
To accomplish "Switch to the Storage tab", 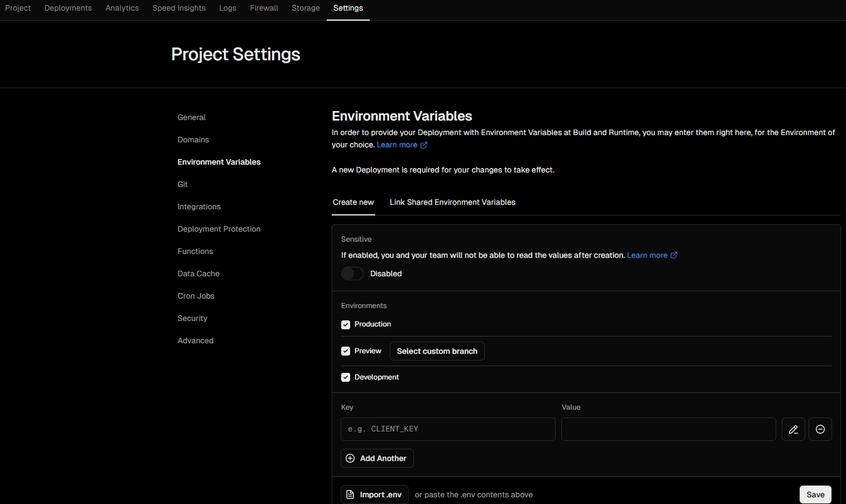I will click(305, 8).
